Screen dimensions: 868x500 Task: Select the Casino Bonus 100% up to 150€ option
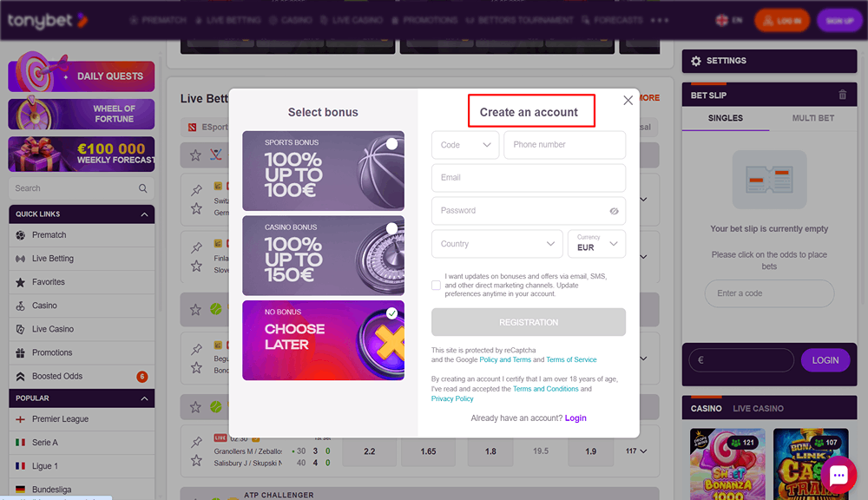click(323, 255)
